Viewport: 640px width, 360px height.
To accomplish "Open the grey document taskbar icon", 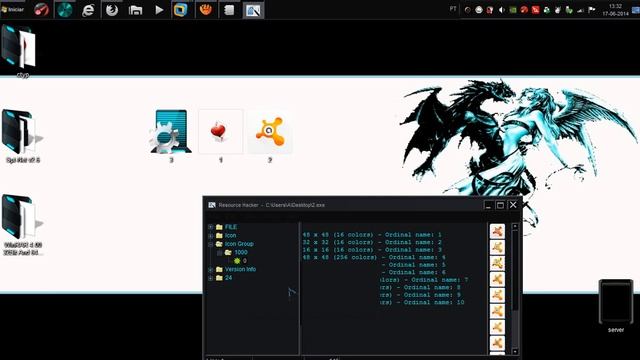I will [229, 10].
